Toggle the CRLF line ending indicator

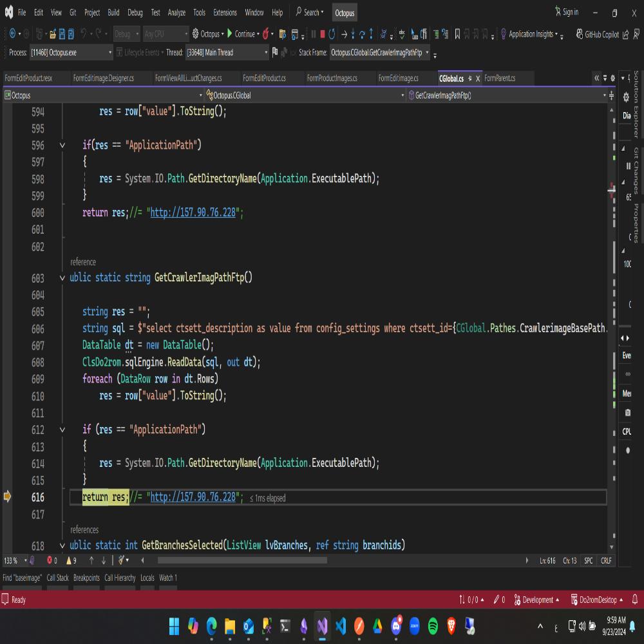[606, 560]
